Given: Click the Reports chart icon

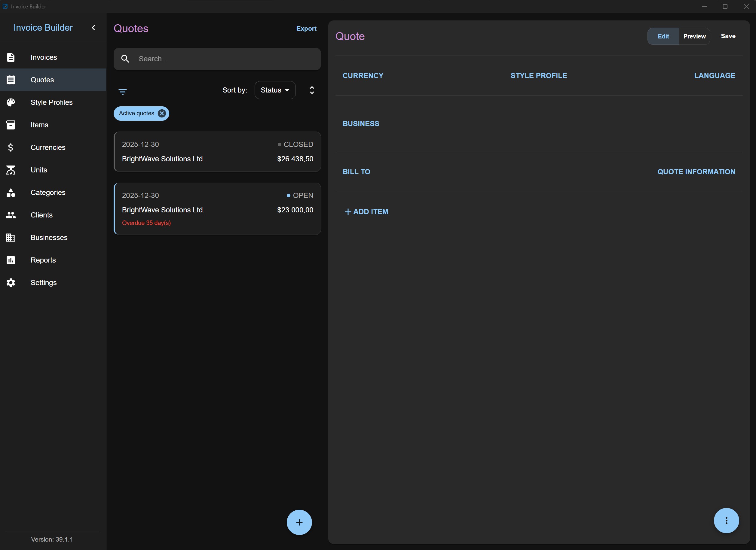Looking at the screenshot, I should 11,260.
